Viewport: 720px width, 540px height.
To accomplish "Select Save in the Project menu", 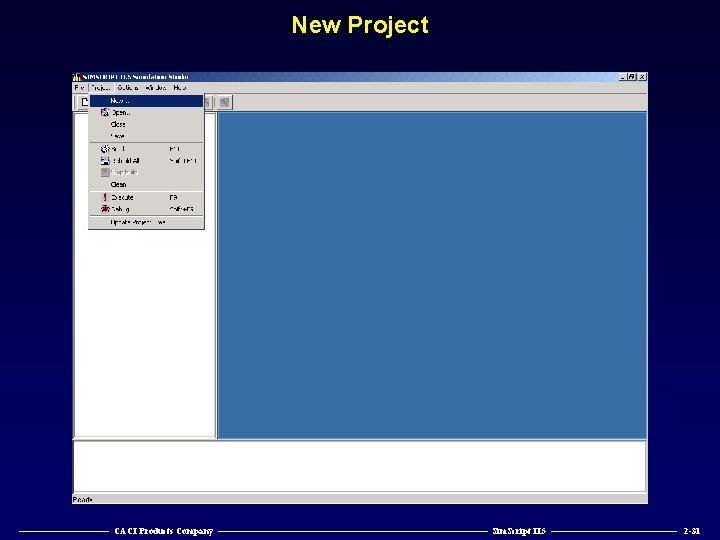I will (146, 136).
